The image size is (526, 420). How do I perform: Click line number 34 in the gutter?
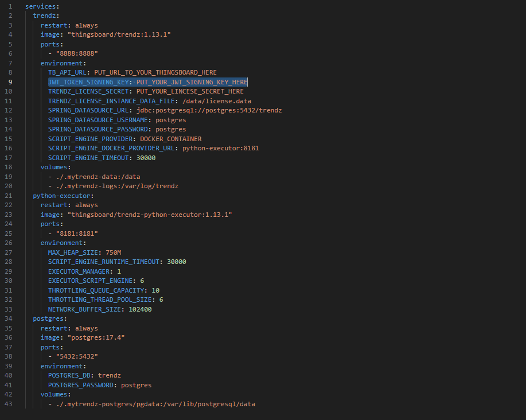(x=8, y=318)
